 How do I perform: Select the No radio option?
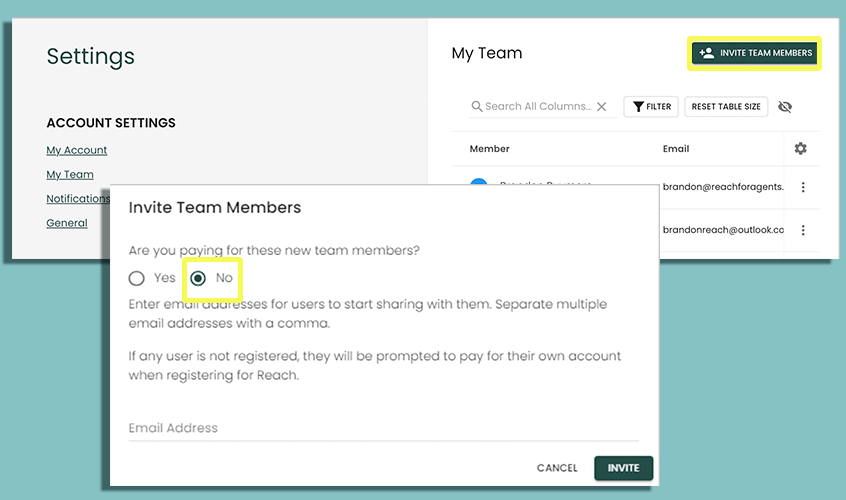[x=198, y=278]
